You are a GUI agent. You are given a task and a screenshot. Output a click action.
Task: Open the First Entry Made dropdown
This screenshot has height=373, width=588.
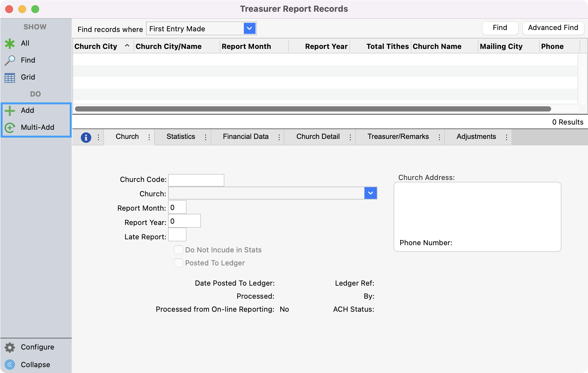pyautogui.click(x=249, y=28)
